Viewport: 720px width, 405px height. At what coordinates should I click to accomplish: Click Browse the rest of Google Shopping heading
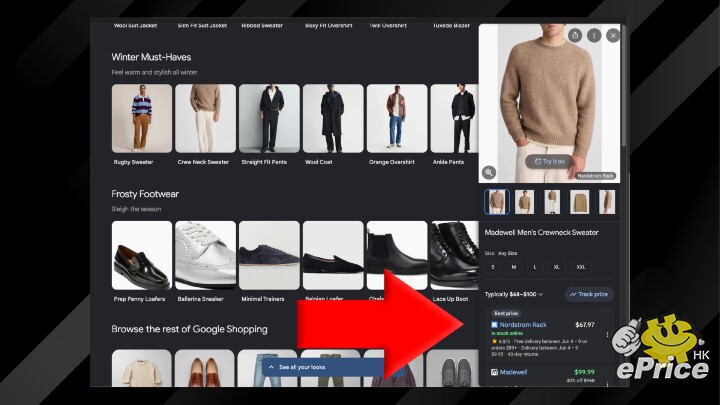[x=189, y=329]
